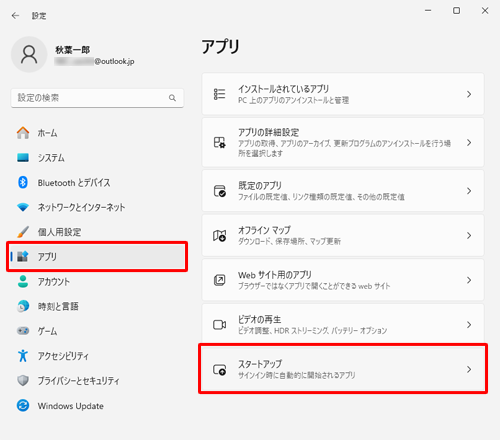Click アプリの詳細設定 title text
Screen dimensions: 500x440
tap(268, 132)
